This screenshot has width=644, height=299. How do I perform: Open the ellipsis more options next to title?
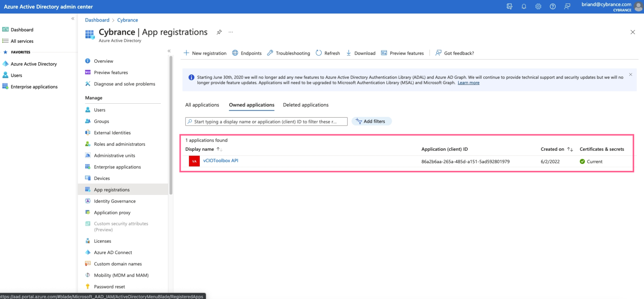point(231,32)
